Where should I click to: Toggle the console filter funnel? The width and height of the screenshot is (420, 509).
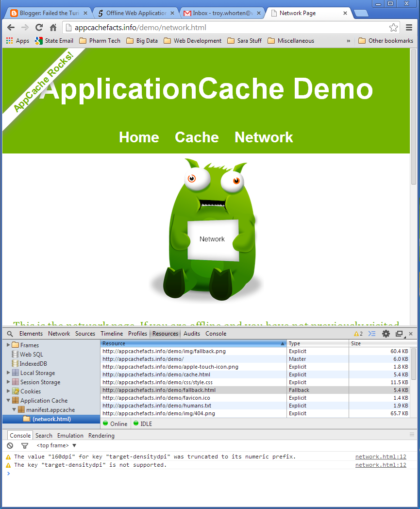(x=25, y=446)
